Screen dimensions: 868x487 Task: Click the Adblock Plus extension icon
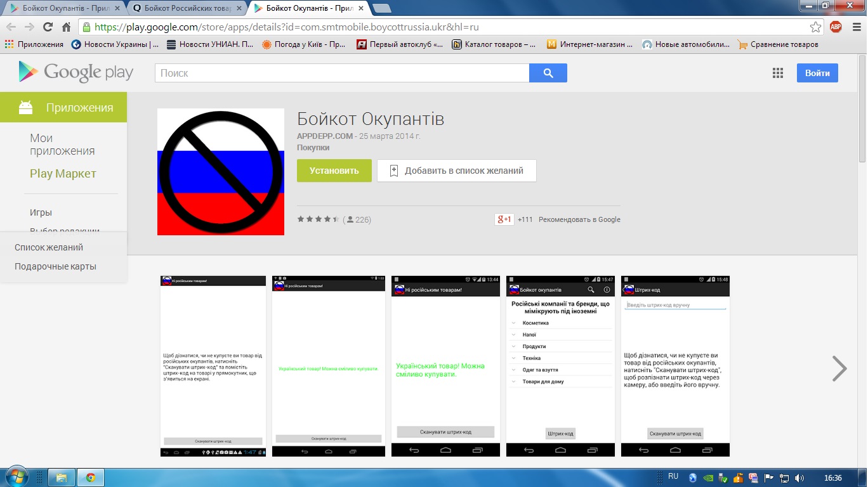pyautogui.click(x=836, y=27)
